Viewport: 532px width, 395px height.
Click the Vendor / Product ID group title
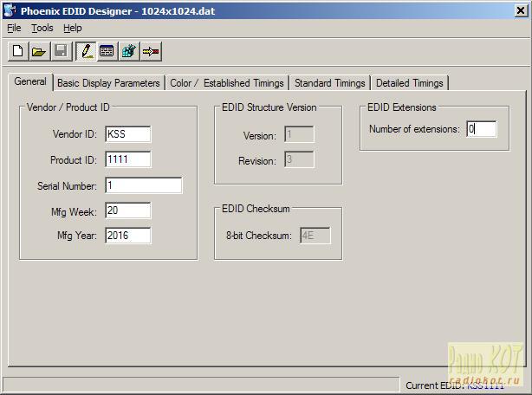pyautogui.click(x=68, y=107)
